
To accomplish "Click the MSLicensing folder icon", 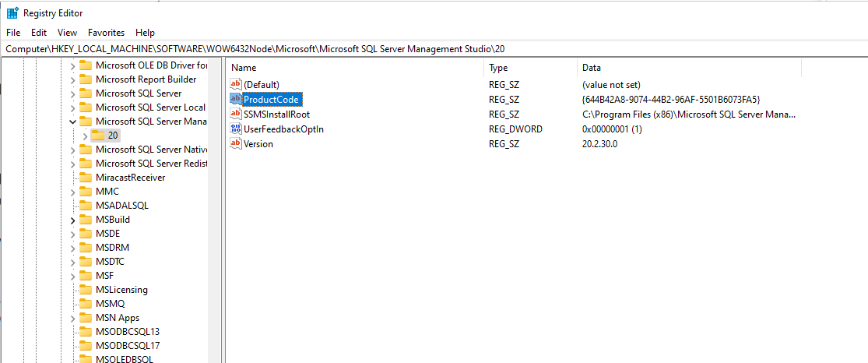I will [86, 289].
